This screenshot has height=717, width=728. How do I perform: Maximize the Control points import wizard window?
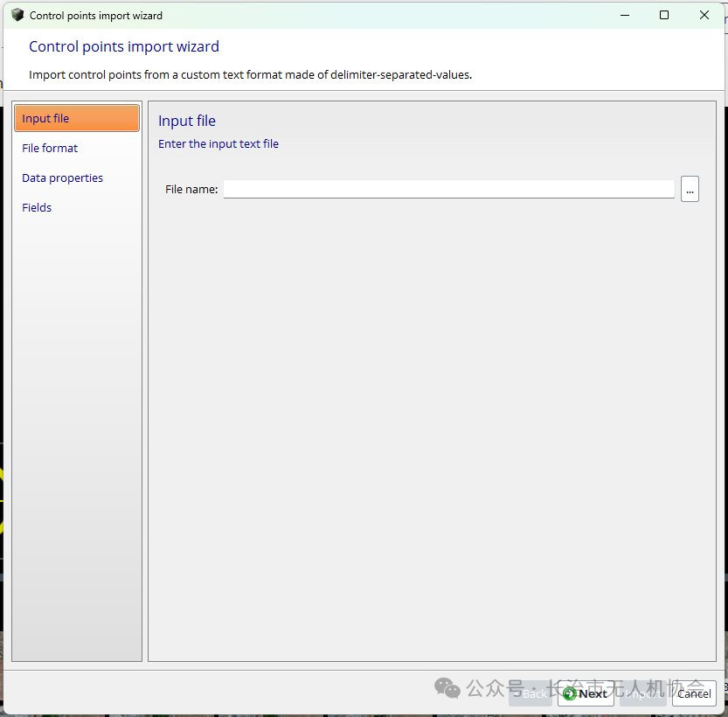(664, 16)
